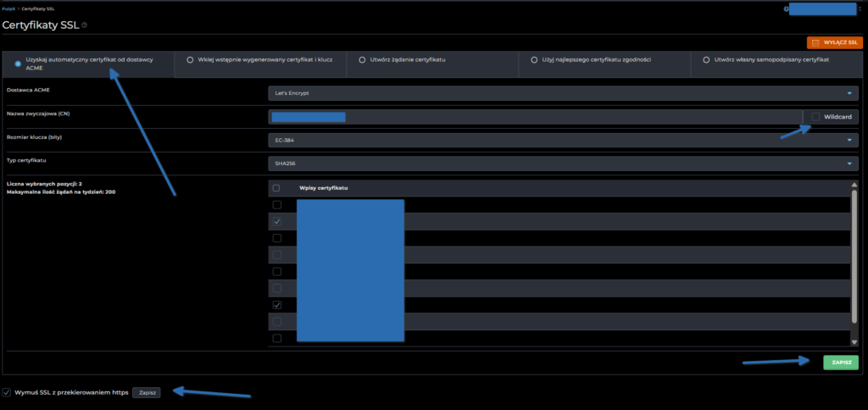Open the Pulpit breadcrumb link
The width and height of the screenshot is (868, 410).
point(8,8)
